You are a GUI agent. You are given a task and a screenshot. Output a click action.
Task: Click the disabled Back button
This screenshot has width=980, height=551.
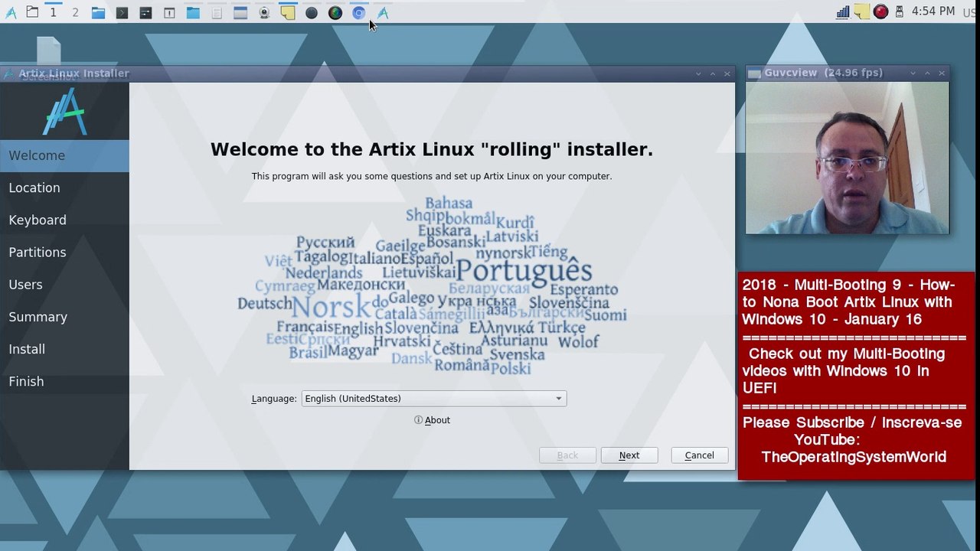click(567, 455)
